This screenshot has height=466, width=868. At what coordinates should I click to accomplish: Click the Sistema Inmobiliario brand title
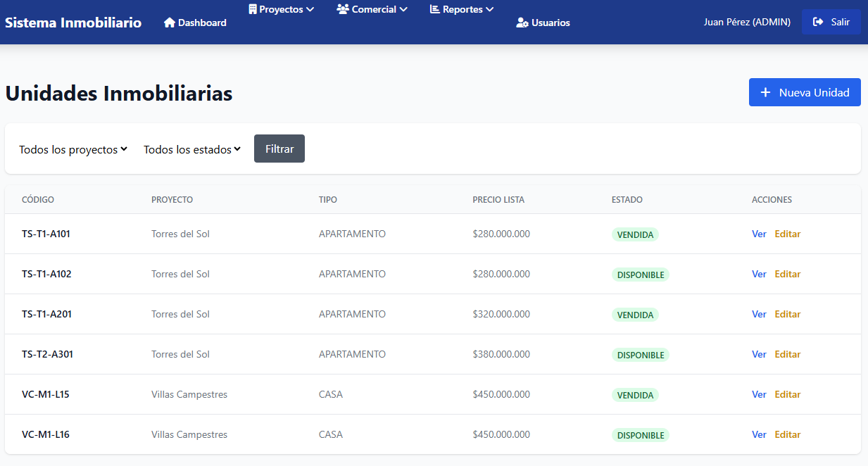[x=73, y=23]
